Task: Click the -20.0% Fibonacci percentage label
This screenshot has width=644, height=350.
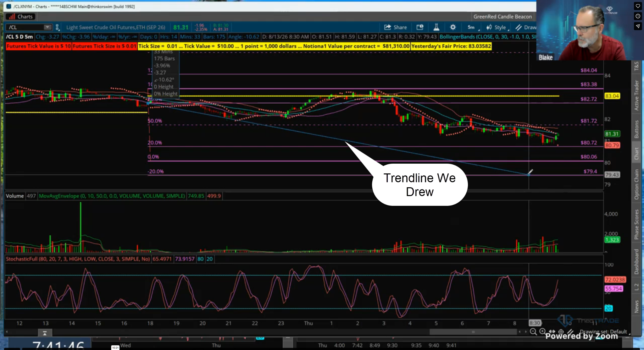Action: tap(156, 172)
